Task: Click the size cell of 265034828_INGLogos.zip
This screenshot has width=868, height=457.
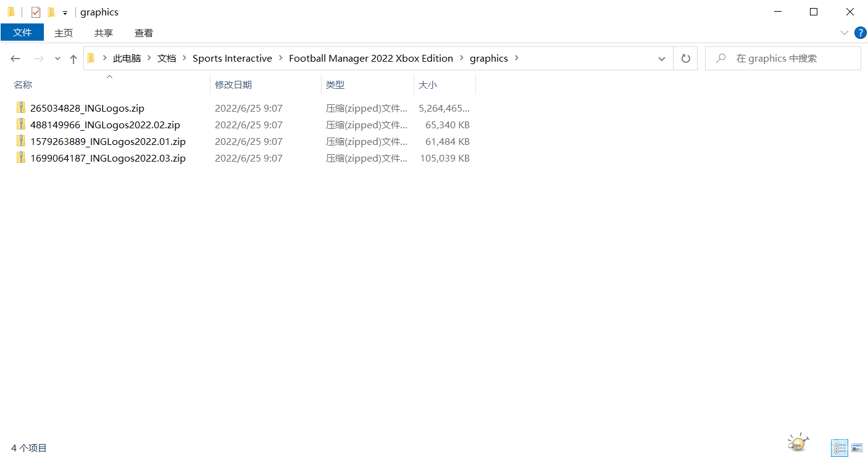Action: coord(444,108)
